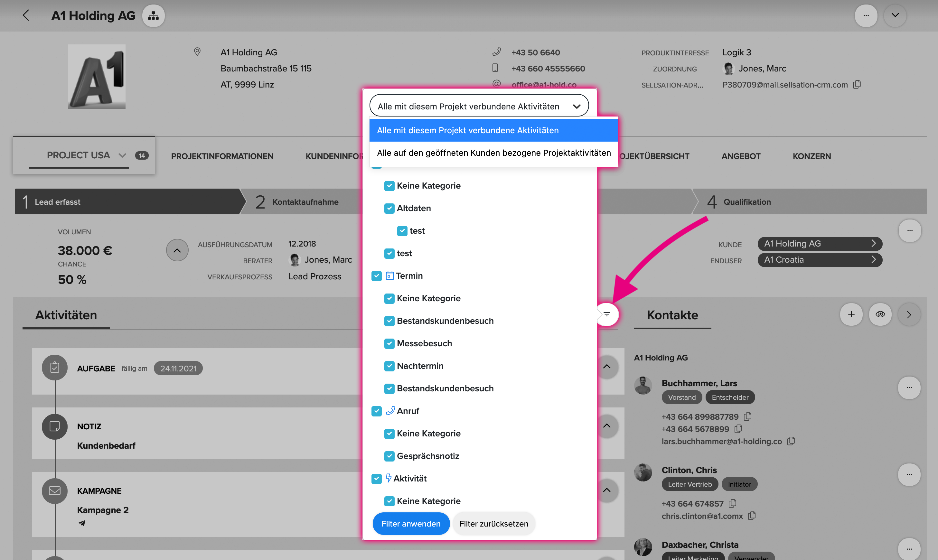Collapse the project details with the chevron
The width and height of the screenshot is (938, 560).
tap(177, 250)
